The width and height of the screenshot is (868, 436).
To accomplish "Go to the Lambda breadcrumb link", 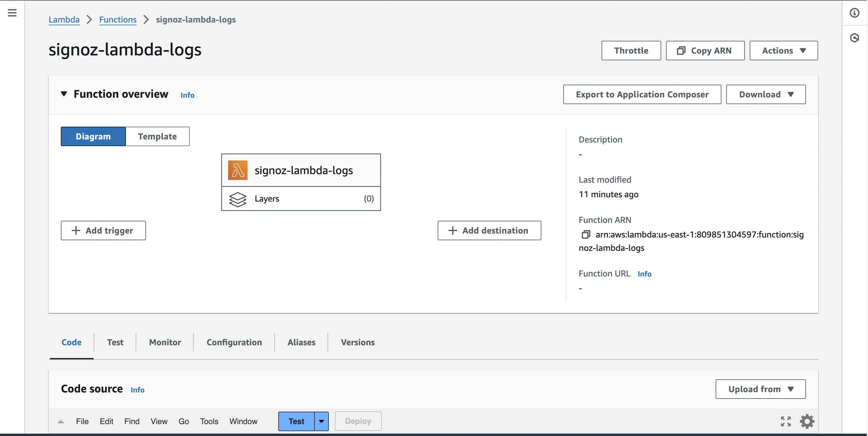I will (64, 19).
